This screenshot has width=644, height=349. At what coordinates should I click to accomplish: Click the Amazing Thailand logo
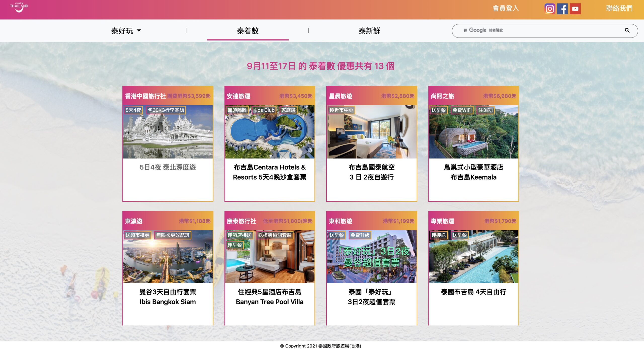point(19,7)
